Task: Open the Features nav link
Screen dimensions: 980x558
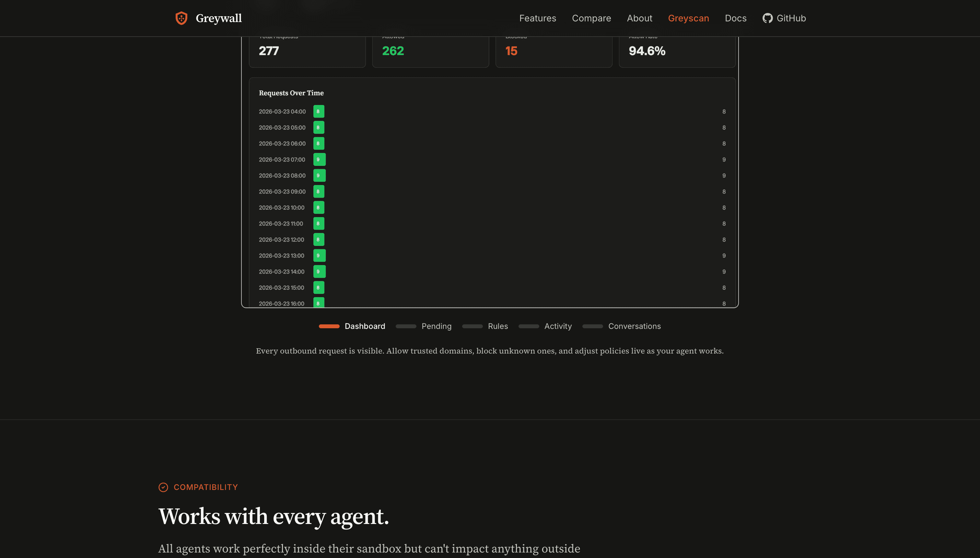Action: coord(537,18)
